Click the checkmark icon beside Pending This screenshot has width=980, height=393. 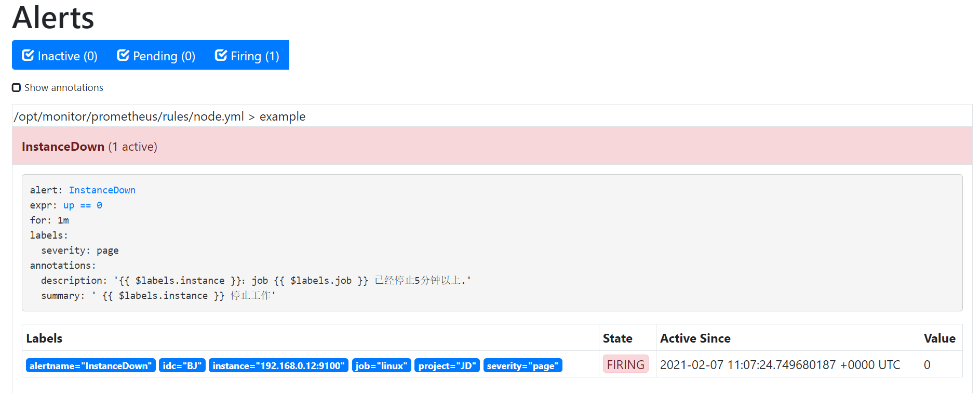click(123, 55)
